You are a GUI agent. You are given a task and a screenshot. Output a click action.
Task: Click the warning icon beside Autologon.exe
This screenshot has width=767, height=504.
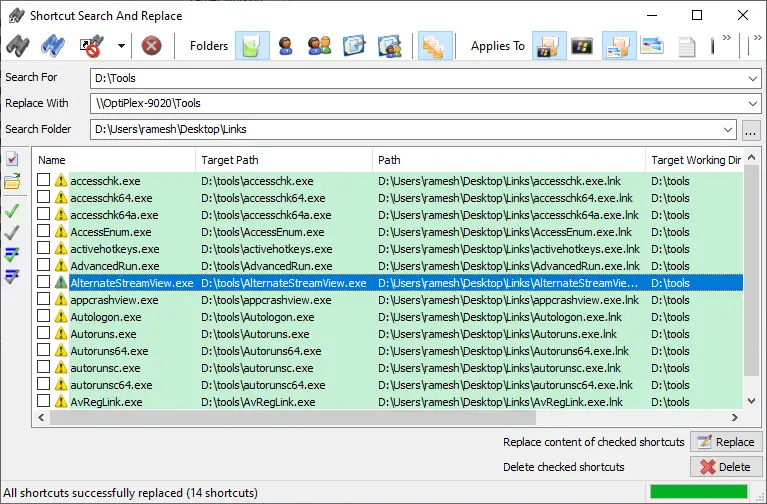pyautogui.click(x=61, y=317)
